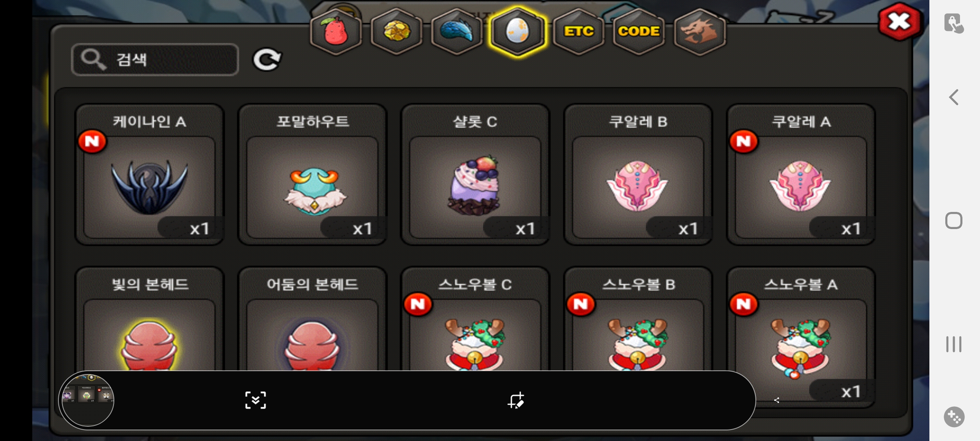This screenshot has width=980, height=441.
Task: Select the 쿠알레 B egg
Action: [x=638, y=175]
